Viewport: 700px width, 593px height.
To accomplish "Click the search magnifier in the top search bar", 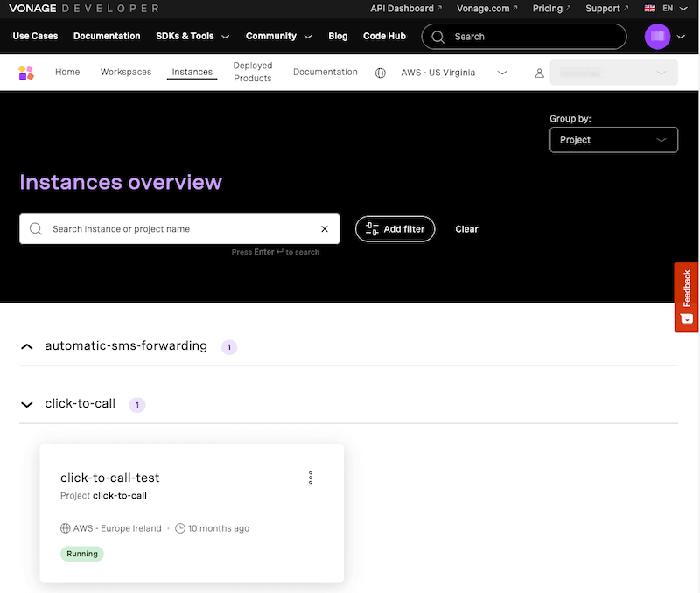I will pos(437,36).
